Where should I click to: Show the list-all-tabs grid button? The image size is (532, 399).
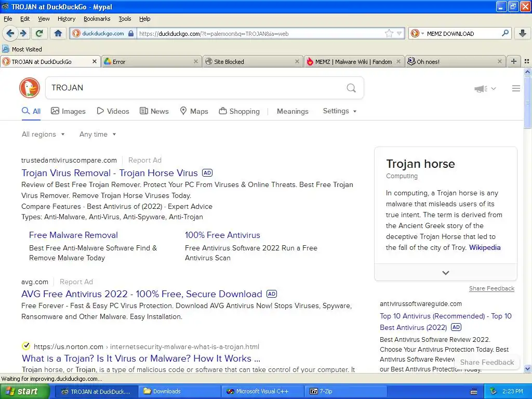pos(527,61)
